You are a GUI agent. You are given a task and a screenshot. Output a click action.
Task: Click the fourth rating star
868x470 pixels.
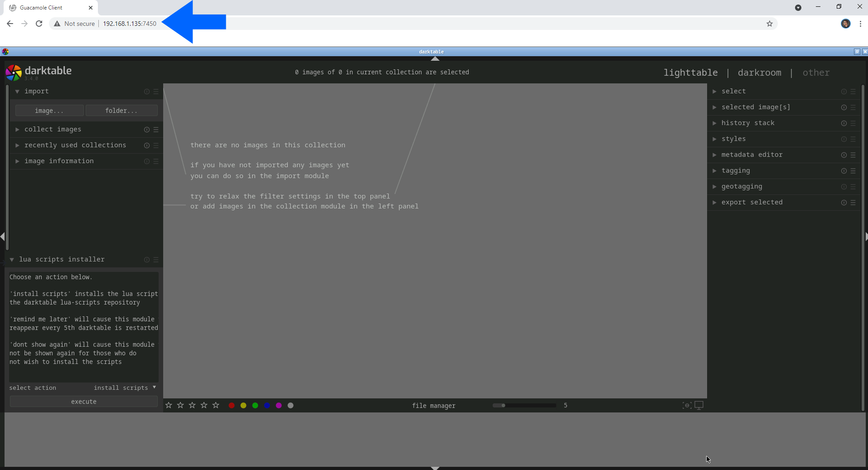point(204,405)
